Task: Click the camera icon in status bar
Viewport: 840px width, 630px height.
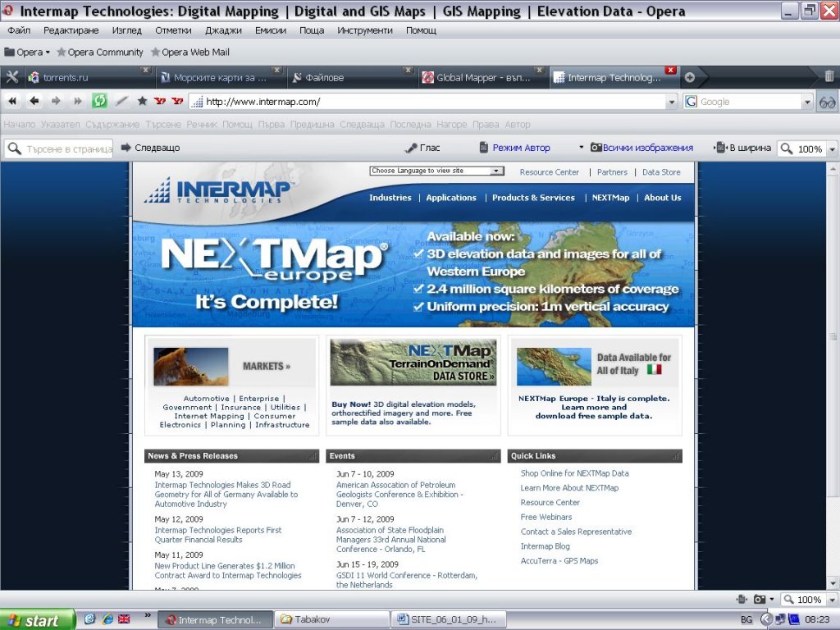Action: tap(759, 599)
